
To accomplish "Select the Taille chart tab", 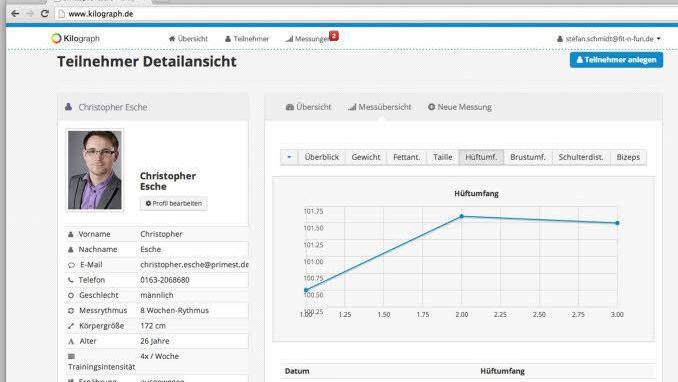I will [443, 157].
